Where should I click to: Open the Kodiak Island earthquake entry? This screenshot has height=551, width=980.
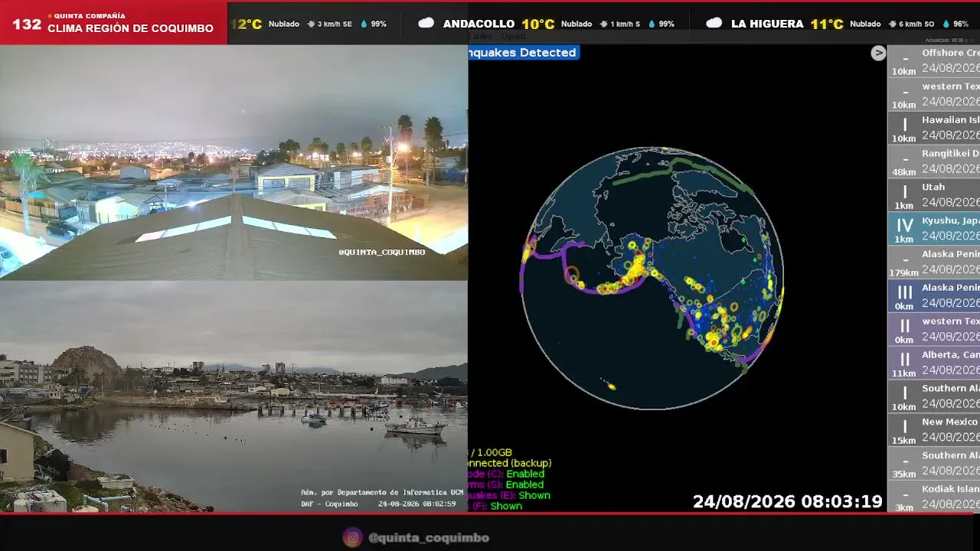point(934,497)
